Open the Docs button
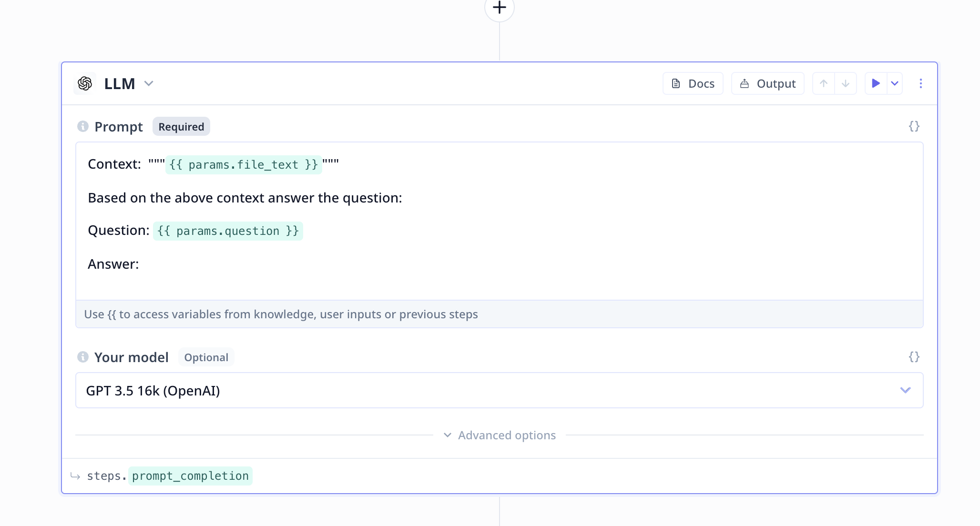The height and width of the screenshot is (526, 980). (693, 83)
